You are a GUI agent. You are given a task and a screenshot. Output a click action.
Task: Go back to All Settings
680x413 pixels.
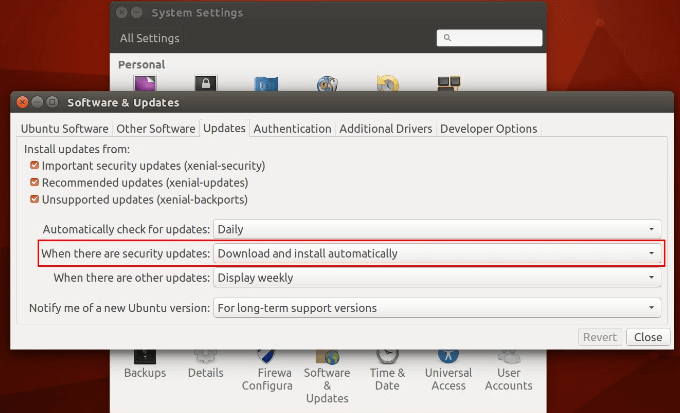pyautogui.click(x=149, y=38)
